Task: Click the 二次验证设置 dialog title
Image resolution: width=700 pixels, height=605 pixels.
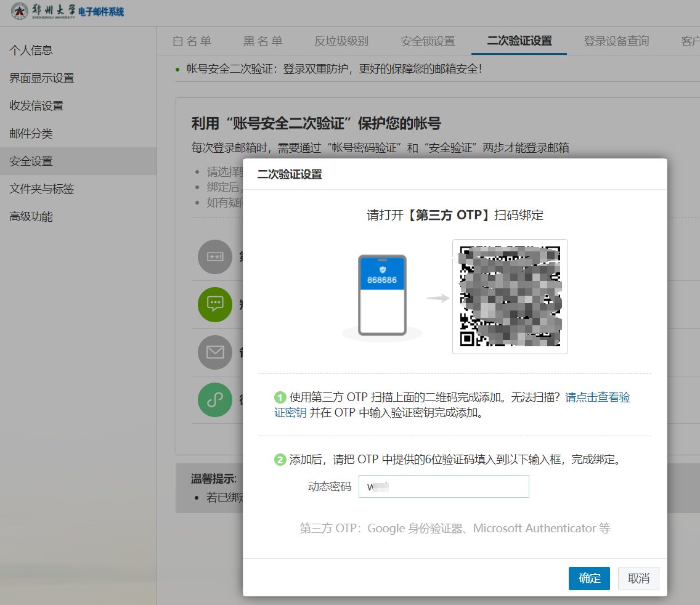Action: [290, 174]
